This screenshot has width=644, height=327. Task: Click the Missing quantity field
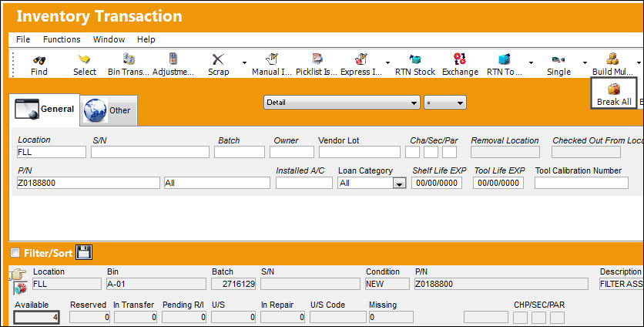point(391,317)
